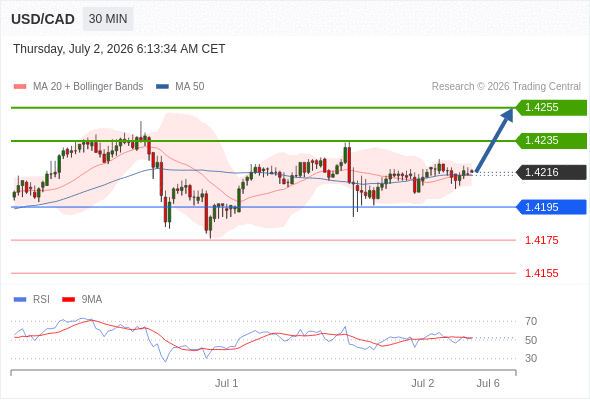Click the 9MA red legend swatch
590x400 pixels.
coord(68,300)
